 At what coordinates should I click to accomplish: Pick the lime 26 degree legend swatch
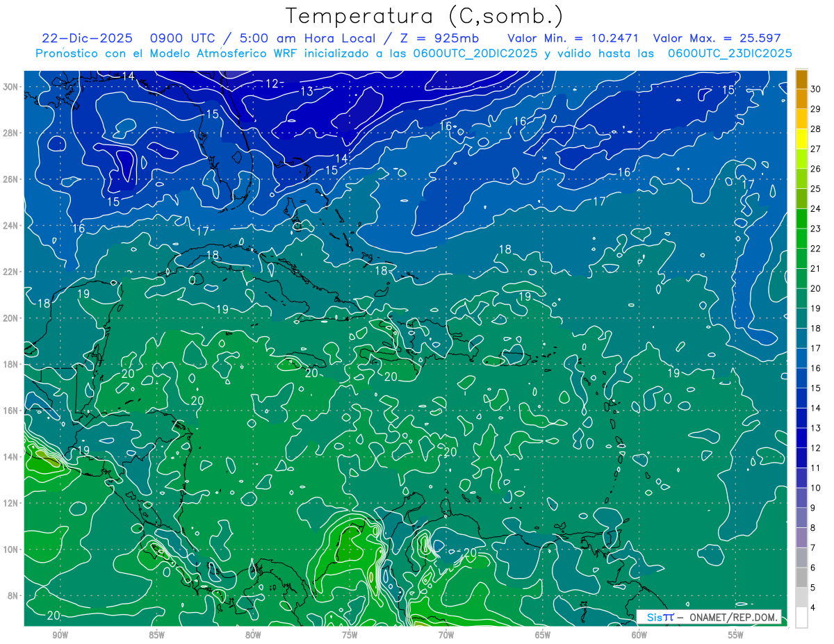(x=801, y=159)
